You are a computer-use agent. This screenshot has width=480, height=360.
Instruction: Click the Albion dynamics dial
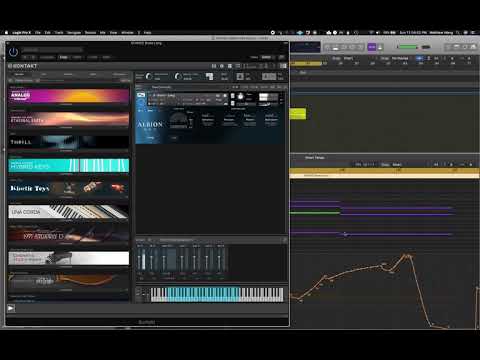(x=178, y=121)
